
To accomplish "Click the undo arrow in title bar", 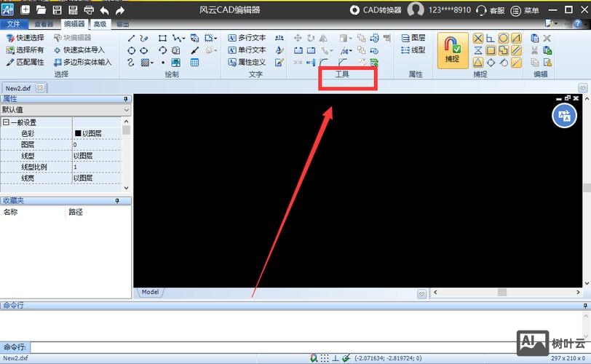I will click(104, 10).
